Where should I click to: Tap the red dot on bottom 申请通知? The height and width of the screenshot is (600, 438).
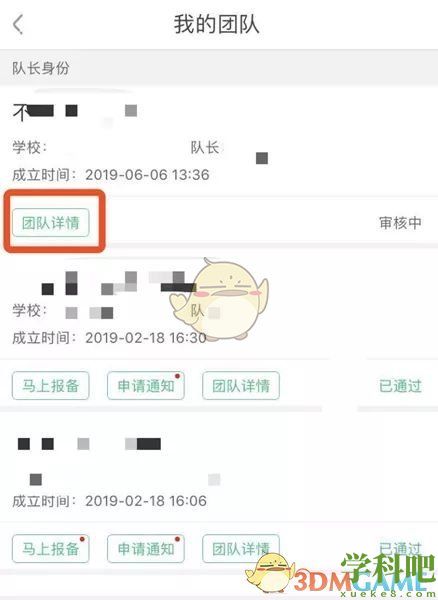177,539
